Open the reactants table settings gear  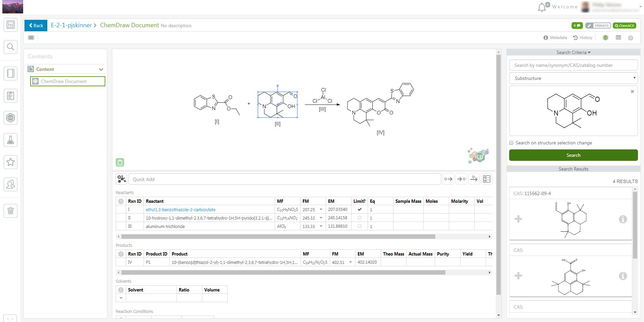(x=121, y=201)
